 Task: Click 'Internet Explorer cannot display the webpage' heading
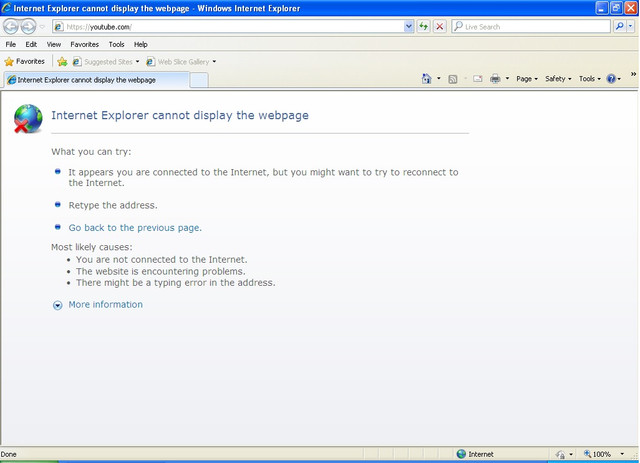coord(180,115)
